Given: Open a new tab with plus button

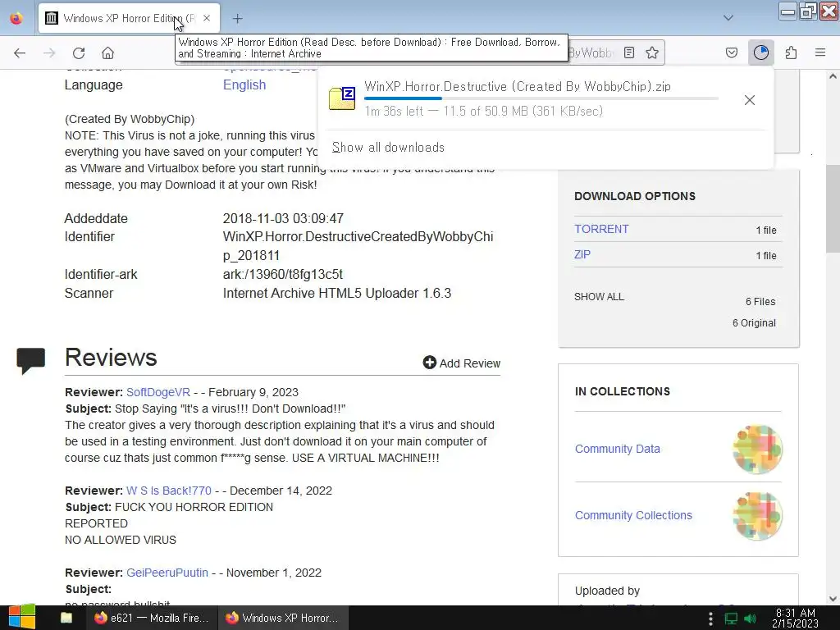Looking at the screenshot, I should (237, 19).
